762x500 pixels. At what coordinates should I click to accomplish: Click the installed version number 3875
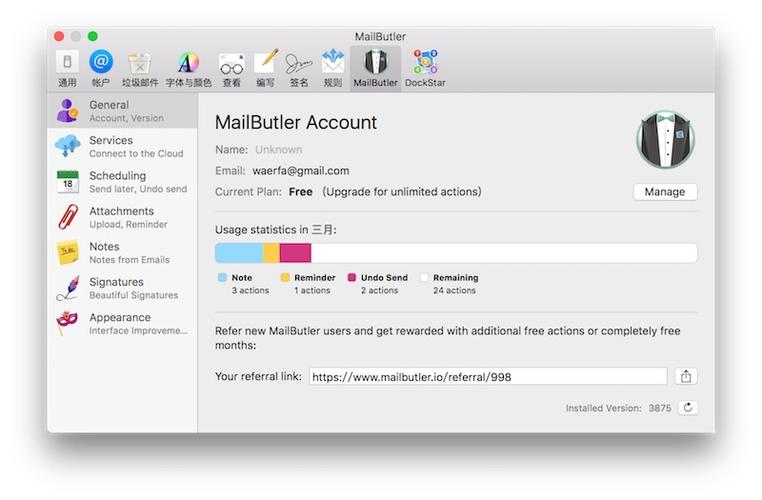click(659, 408)
